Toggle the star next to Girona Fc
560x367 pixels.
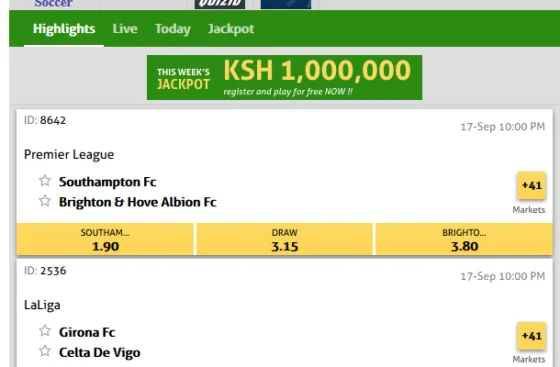pos(45,331)
